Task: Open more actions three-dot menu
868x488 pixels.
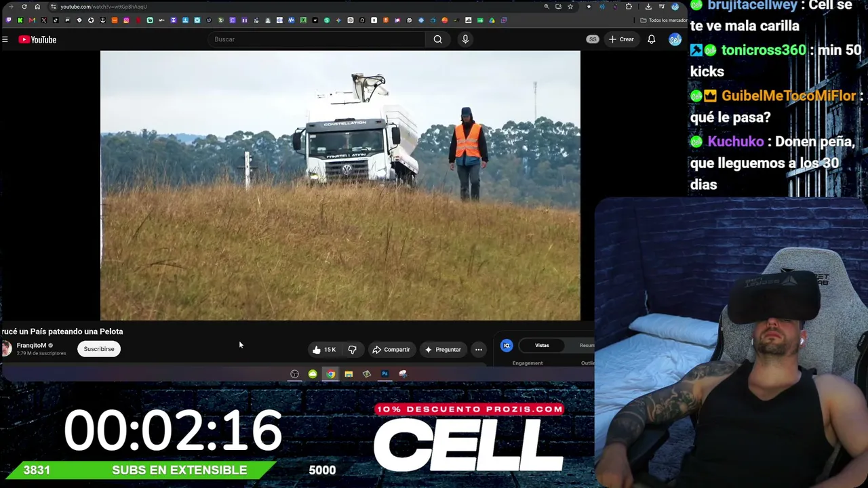Action: [x=479, y=350]
